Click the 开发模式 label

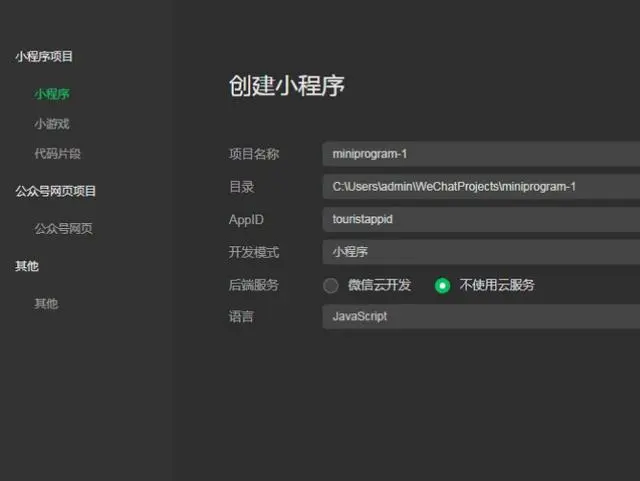[x=254, y=252]
